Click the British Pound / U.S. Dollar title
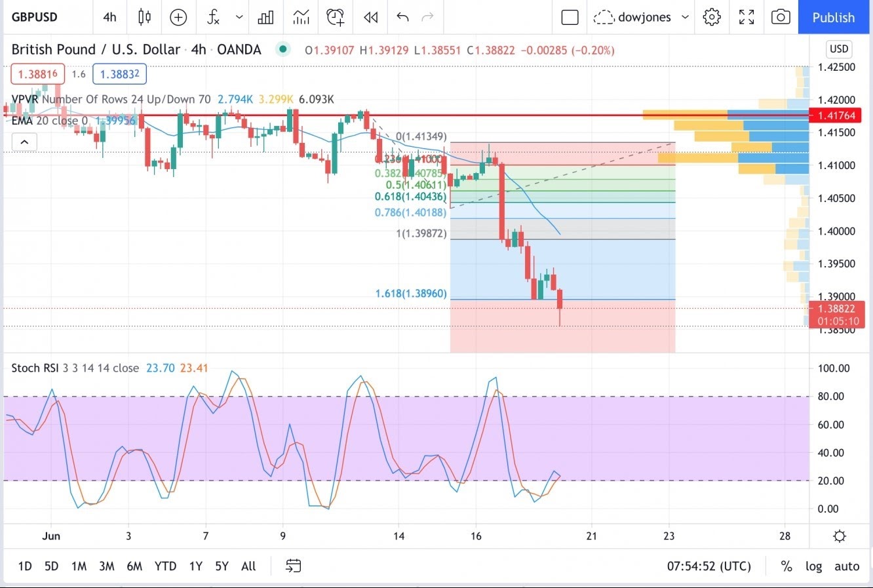Viewport: 873px width, 588px height. [96, 49]
